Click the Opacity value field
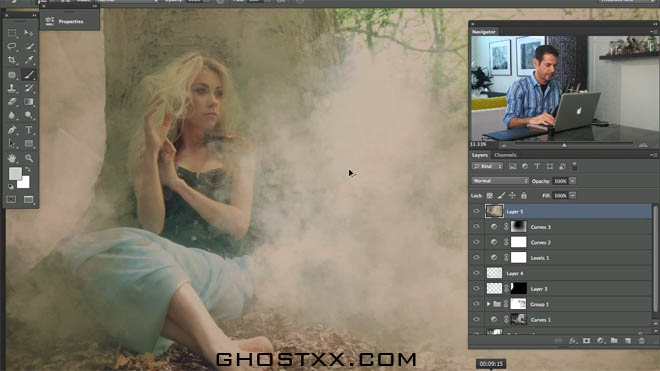This screenshot has width=660, height=371. [x=560, y=181]
